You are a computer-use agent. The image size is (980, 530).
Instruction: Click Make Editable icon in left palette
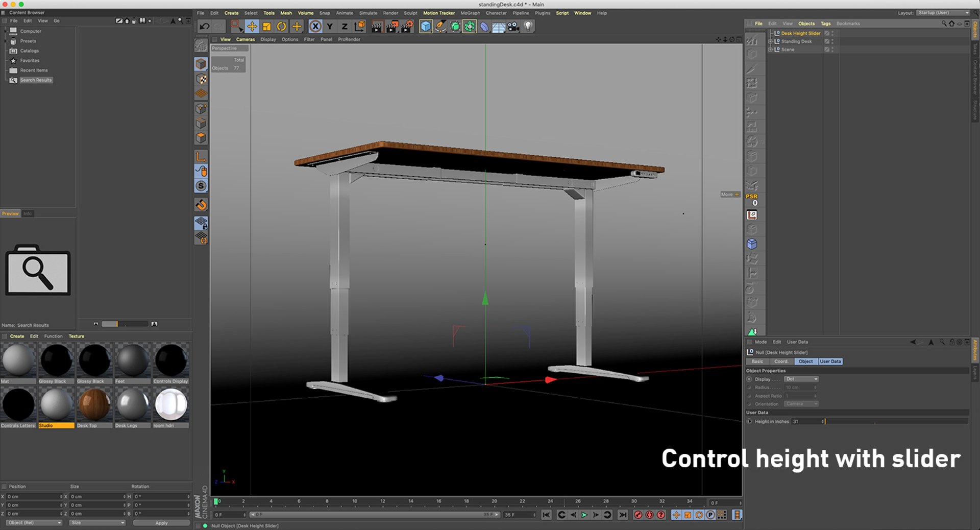(x=201, y=45)
